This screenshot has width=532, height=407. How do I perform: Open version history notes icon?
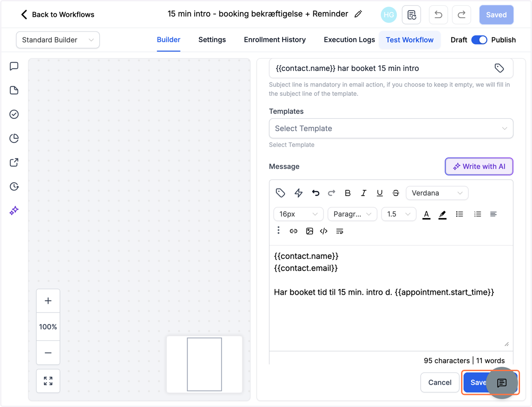(411, 15)
